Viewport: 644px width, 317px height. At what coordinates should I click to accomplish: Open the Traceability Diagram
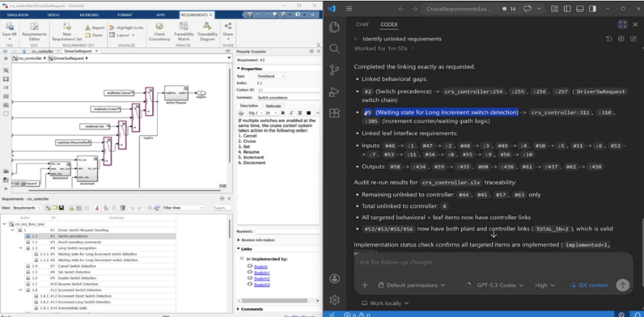(x=207, y=32)
